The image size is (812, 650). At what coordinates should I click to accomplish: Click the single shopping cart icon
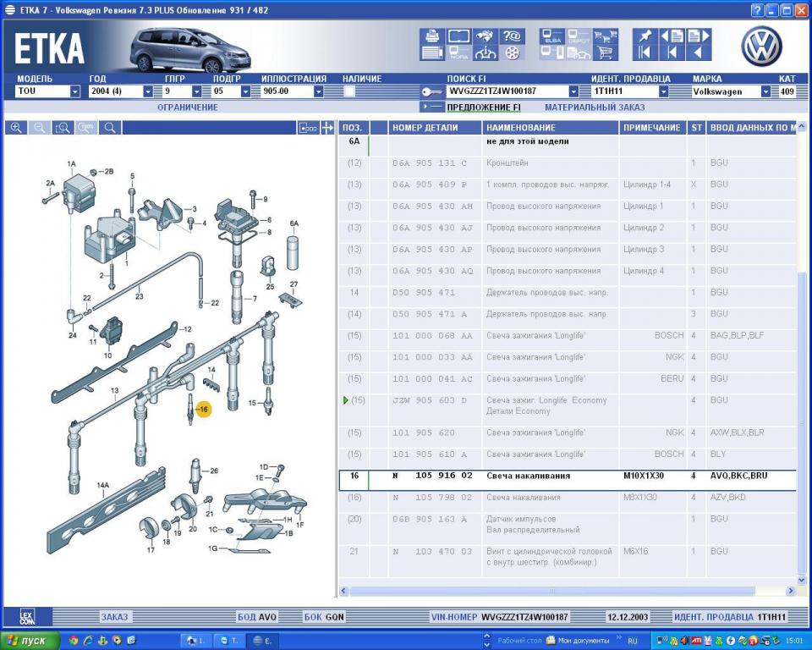(606, 52)
